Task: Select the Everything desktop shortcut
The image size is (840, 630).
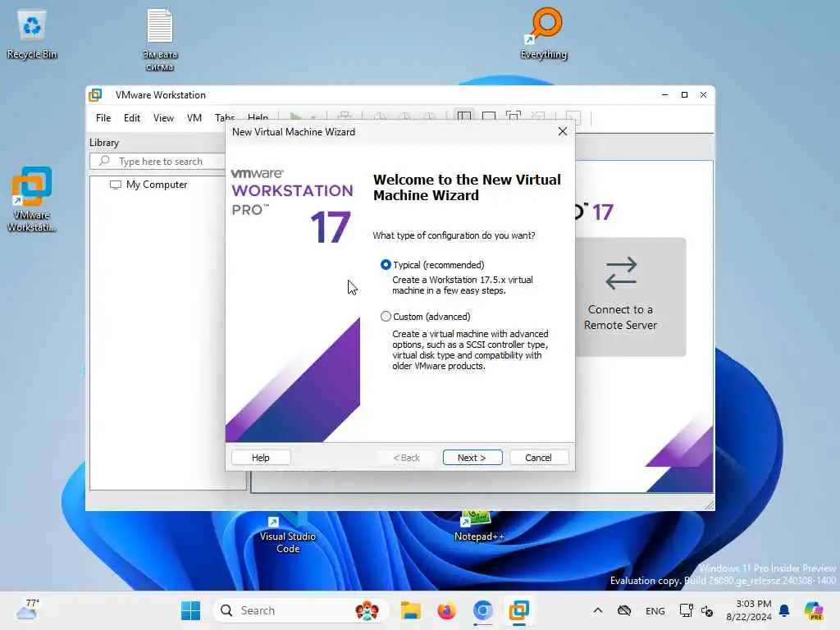Action: click(x=544, y=33)
